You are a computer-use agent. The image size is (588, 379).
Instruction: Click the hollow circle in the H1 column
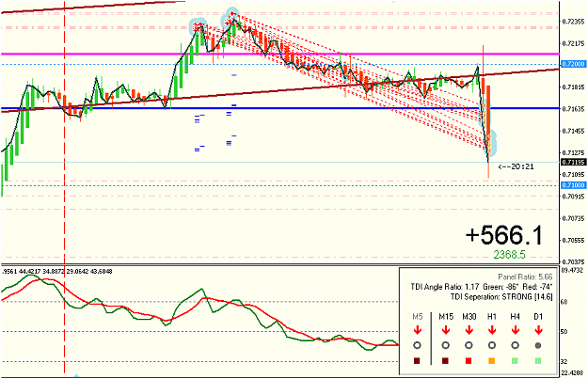492,346
